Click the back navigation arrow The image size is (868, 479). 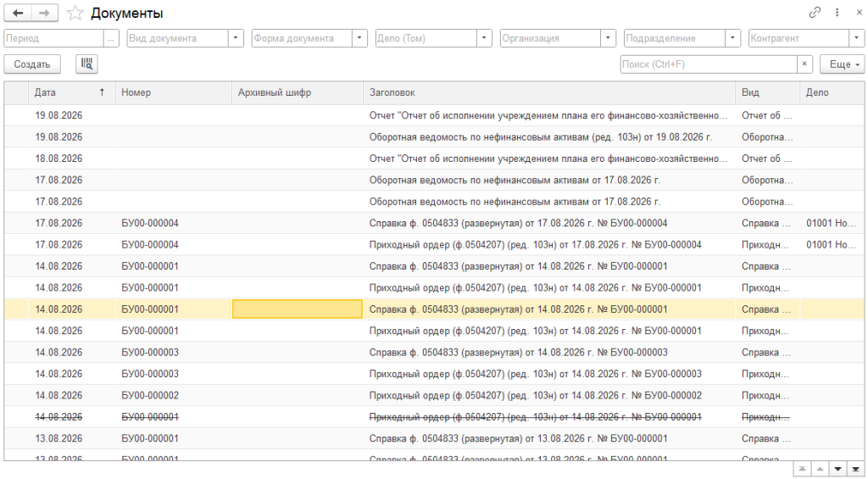(x=18, y=13)
